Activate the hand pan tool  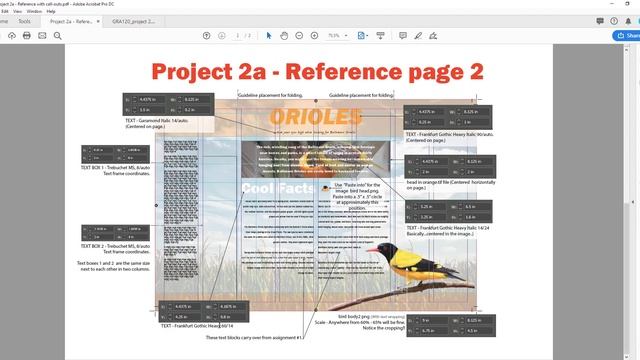pyautogui.click(x=284, y=36)
